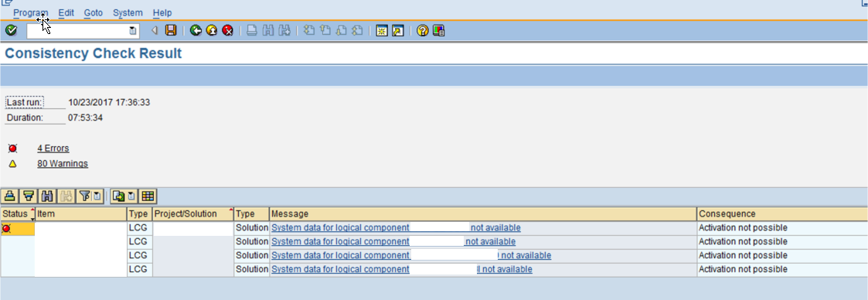This screenshot has height=300, width=868.
Task: Open the System menu
Action: (128, 12)
